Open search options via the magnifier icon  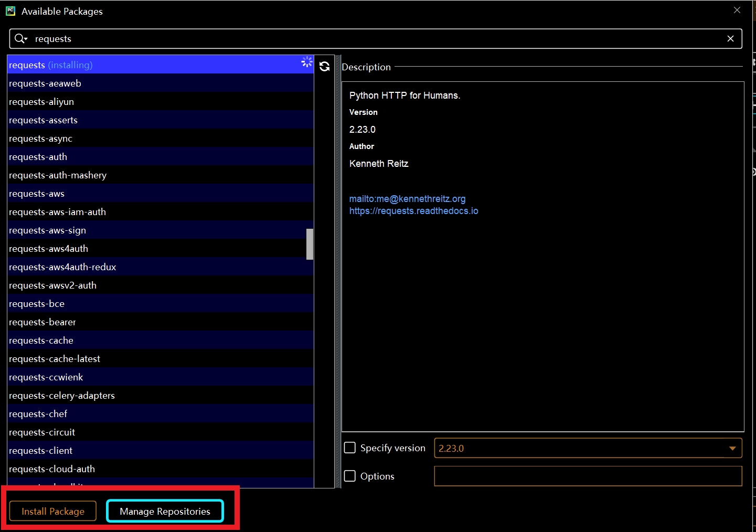click(21, 38)
